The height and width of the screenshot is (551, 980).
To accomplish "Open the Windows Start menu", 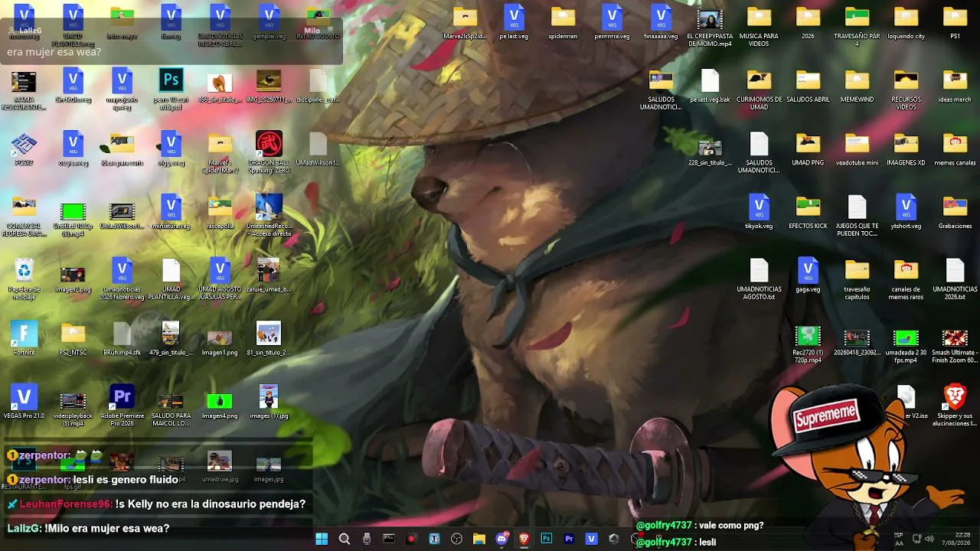I will [x=322, y=539].
